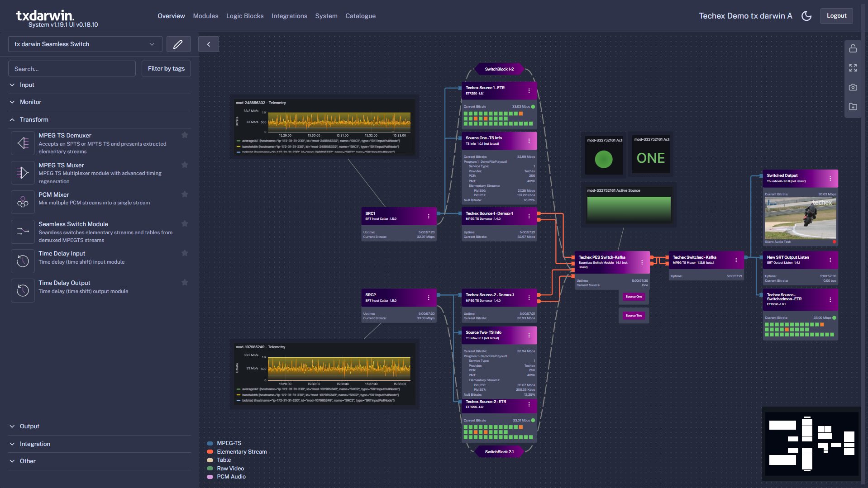Click the fit-to-screen expand icon

[x=853, y=68]
